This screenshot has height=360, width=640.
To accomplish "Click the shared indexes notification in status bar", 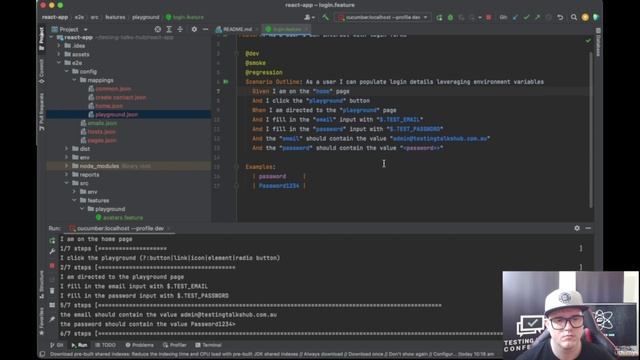I will click(272, 354).
